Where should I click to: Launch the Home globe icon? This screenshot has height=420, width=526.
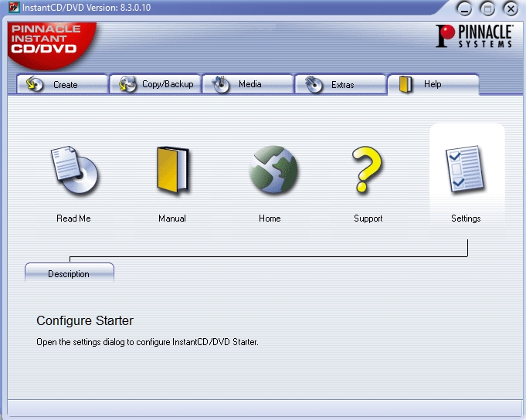273,169
